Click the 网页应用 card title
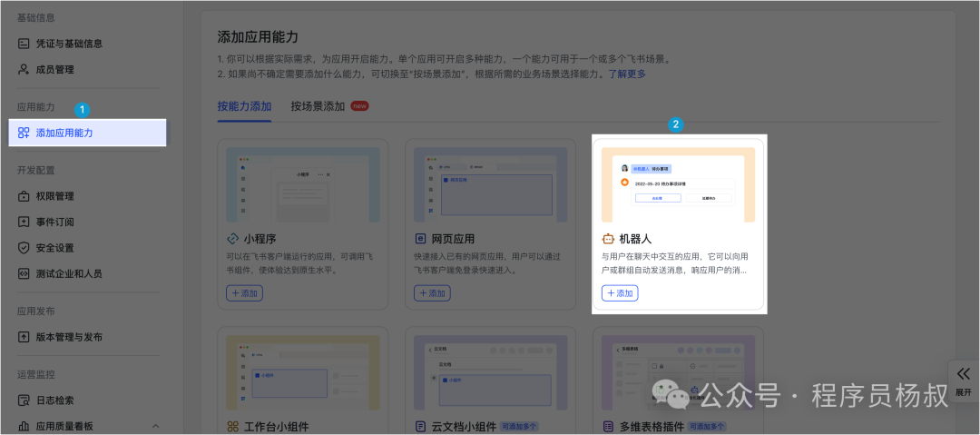Viewport: 980px width, 435px height. click(453, 239)
